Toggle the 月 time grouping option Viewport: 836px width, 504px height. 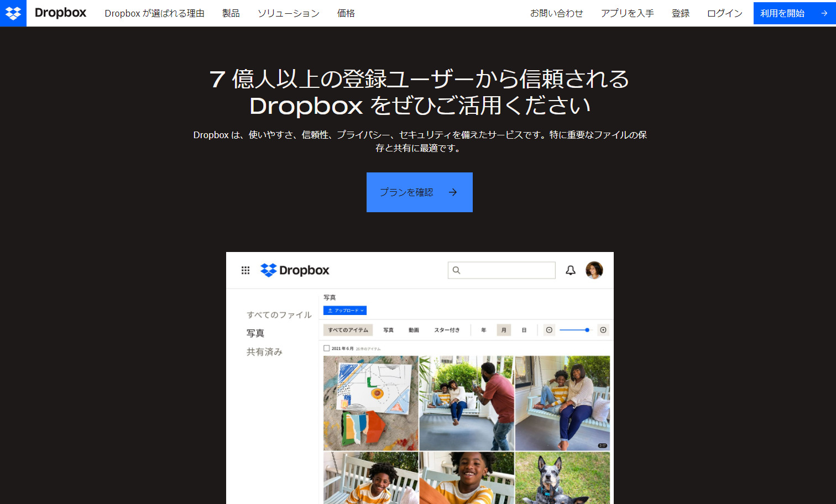tap(503, 329)
